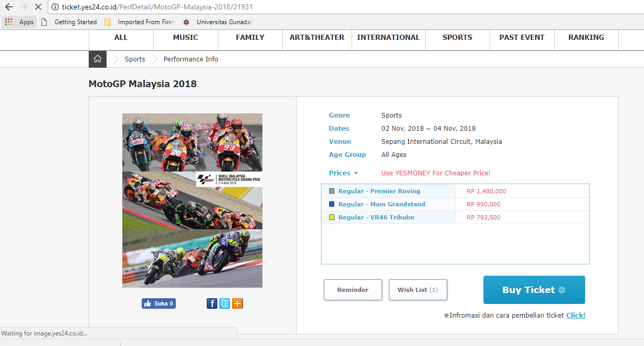Click the RP 1,480,000 price

point(487,191)
